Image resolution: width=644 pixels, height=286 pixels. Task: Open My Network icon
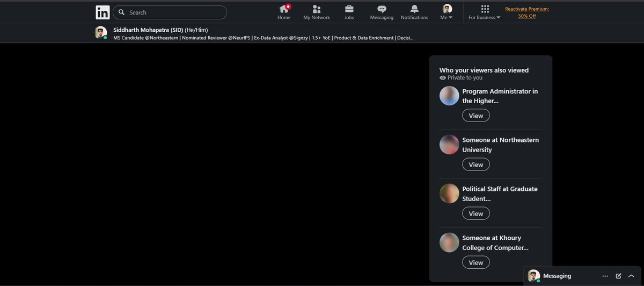[x=317, y=9]
